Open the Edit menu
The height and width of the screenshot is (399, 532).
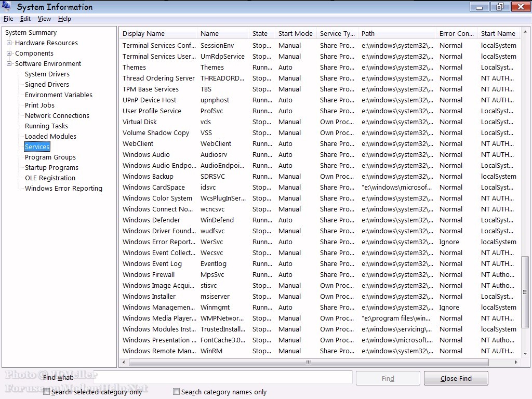coord(25,19)
